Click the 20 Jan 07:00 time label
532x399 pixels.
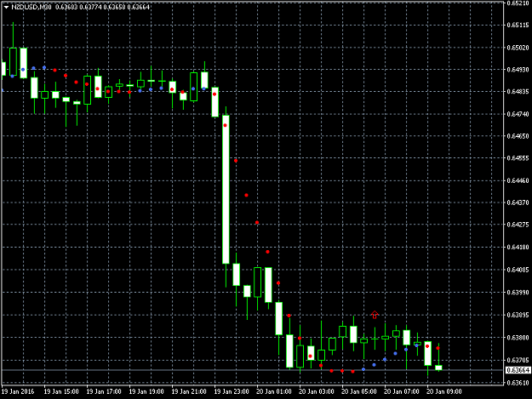pos(402,391)
